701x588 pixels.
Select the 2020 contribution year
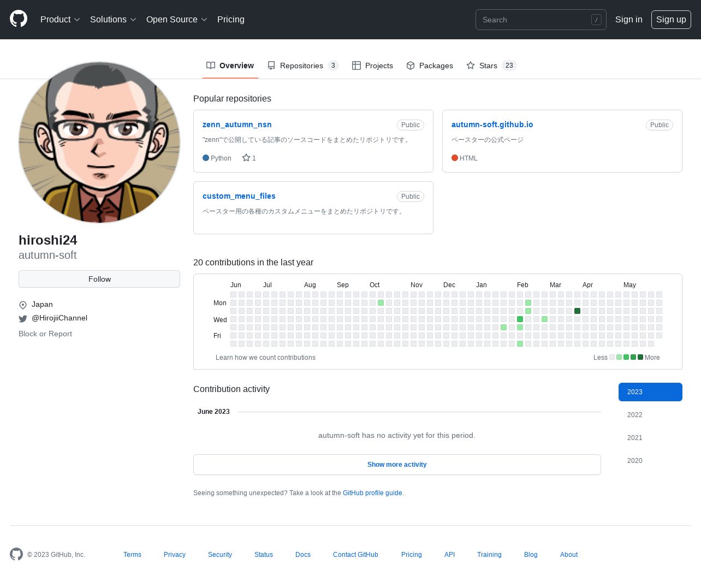click(x=650, y=461)
